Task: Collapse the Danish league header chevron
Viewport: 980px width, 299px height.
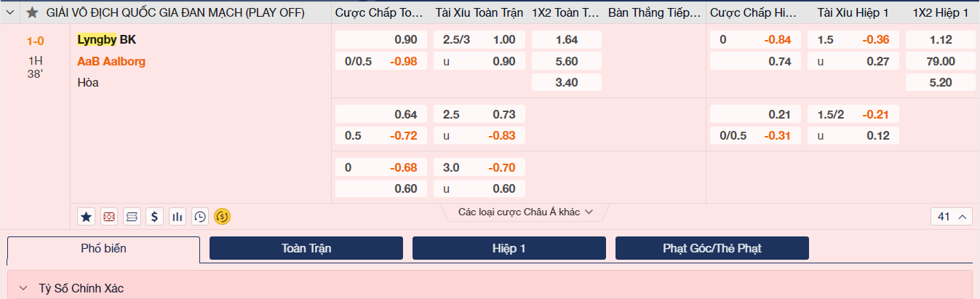Action: 11,13
